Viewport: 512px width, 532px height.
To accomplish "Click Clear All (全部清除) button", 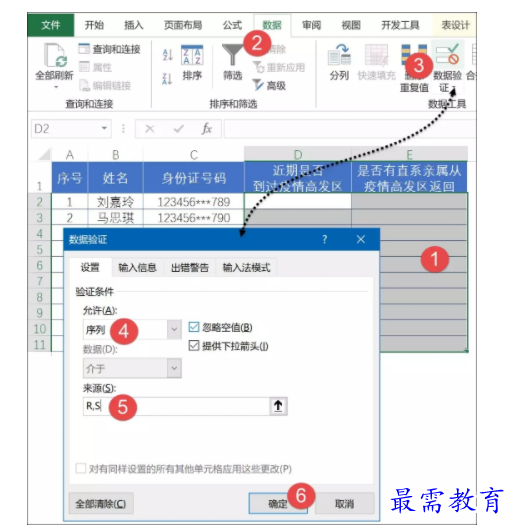I will point(101,504).
